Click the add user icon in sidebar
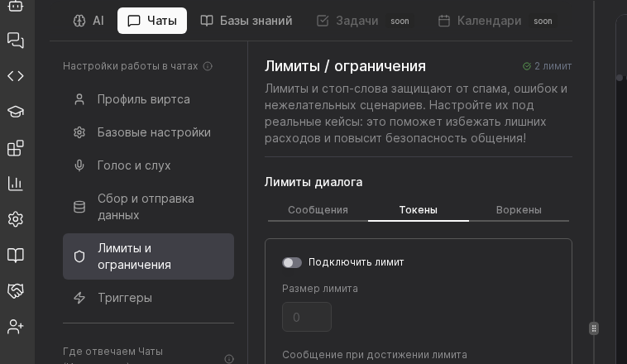Image resolution: width=627 pixels, height=364 pixels. pos(16,327)
